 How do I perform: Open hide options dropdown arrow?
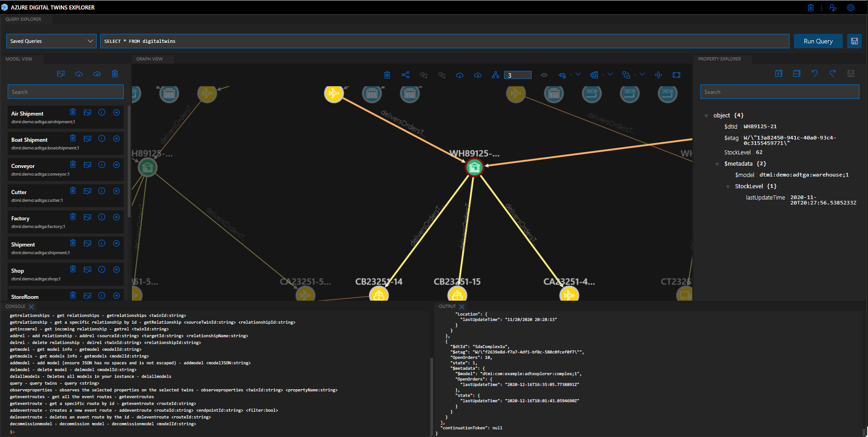pyautogui.click(x=578, y=74)
